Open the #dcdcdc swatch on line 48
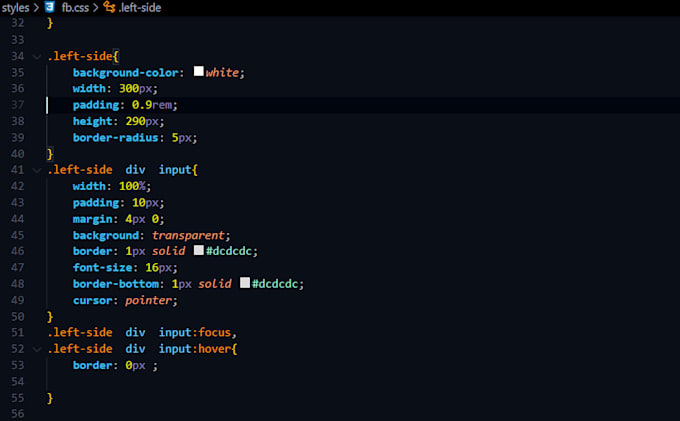This screenshot has height=421, width=680. (245, 283)
